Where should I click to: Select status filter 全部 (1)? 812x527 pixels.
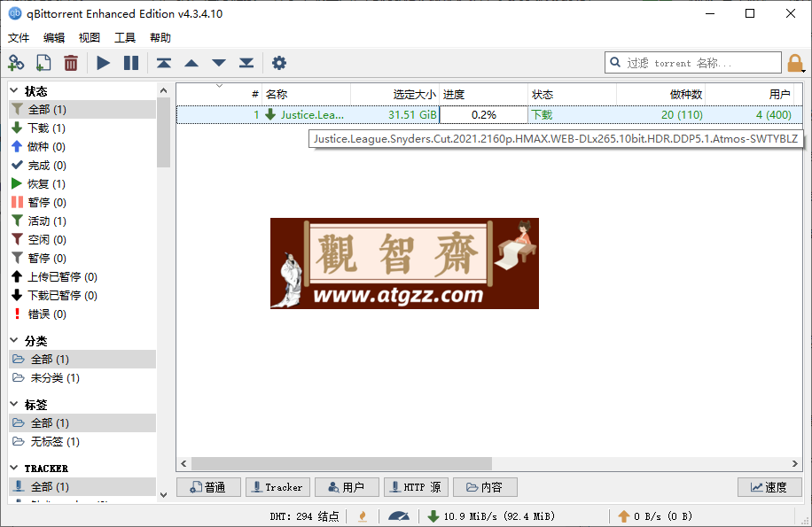click(82, 109)
